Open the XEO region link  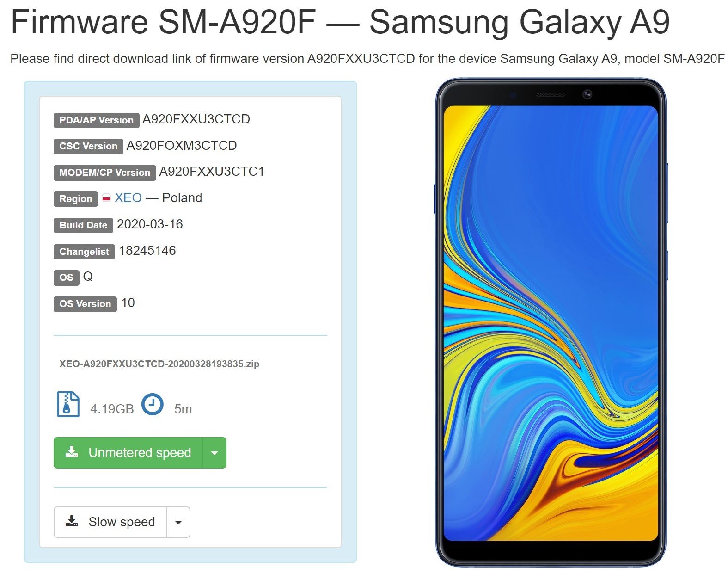(x=128, y=198)
